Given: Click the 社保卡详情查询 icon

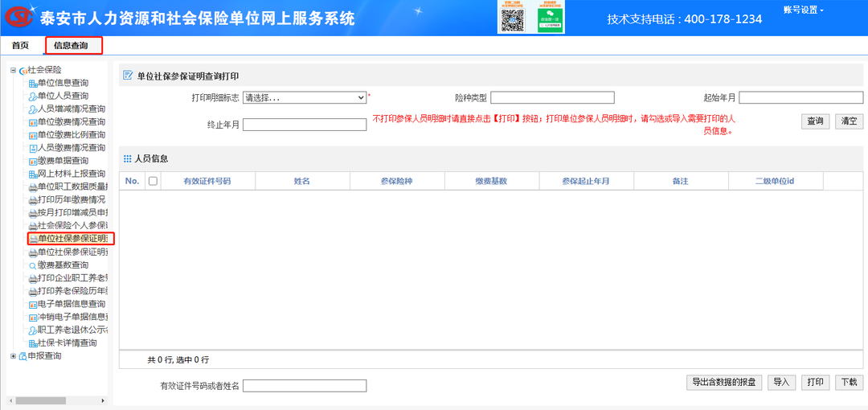Looking at the screenshot, I should [32, 343].
